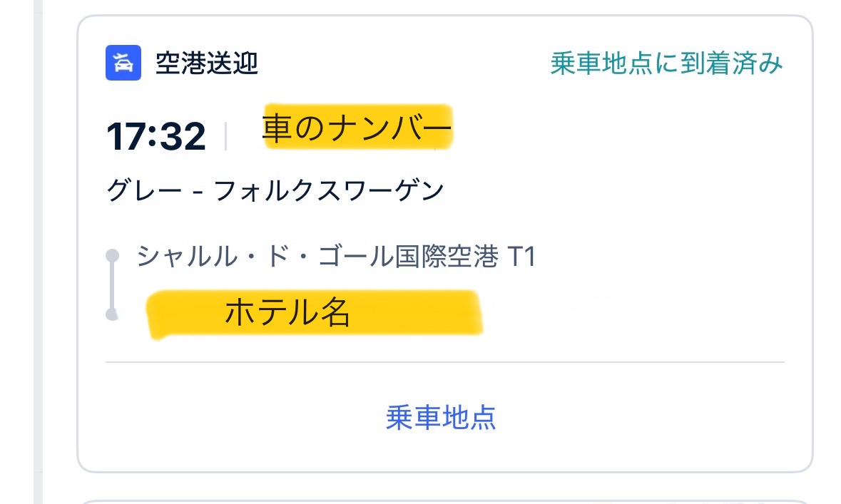Image resolution: width=841 pixels, height=504 pixels.
Task: Select the グレー color word
Action: [144, 190]
